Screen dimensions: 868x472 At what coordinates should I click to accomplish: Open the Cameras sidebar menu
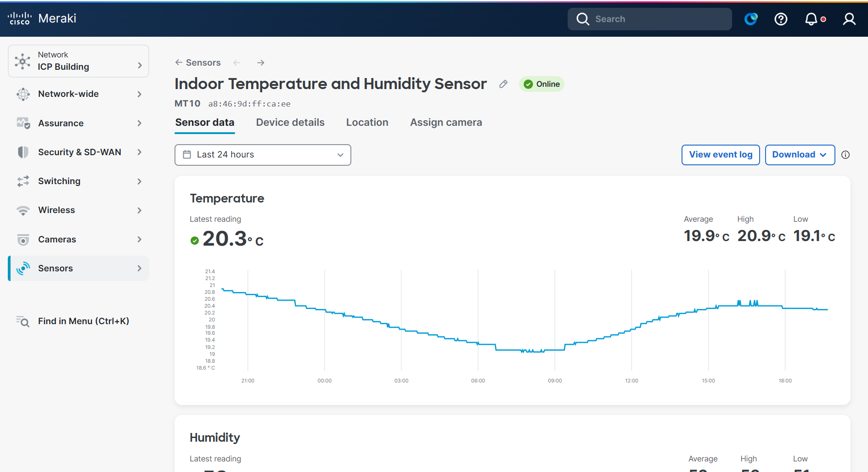79,239
